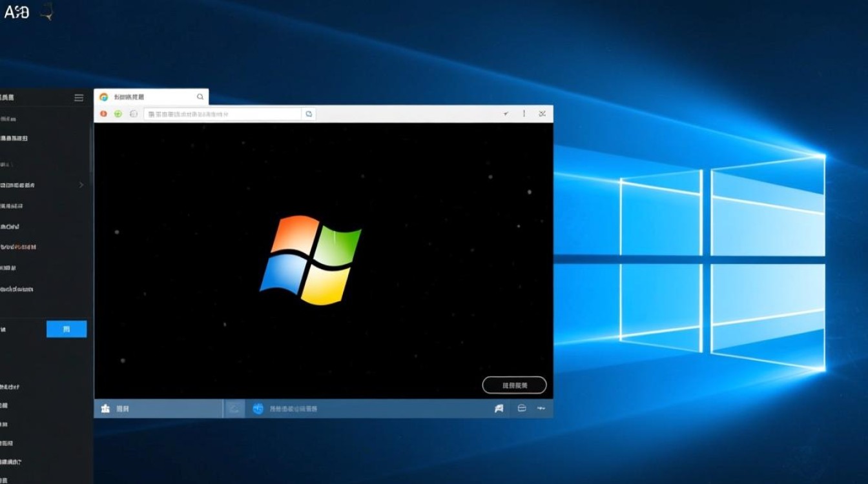The height and width of the screenshot is (484, 868).
Task: Click the Chrome logo on the browser tab
Action: (104, 96)
